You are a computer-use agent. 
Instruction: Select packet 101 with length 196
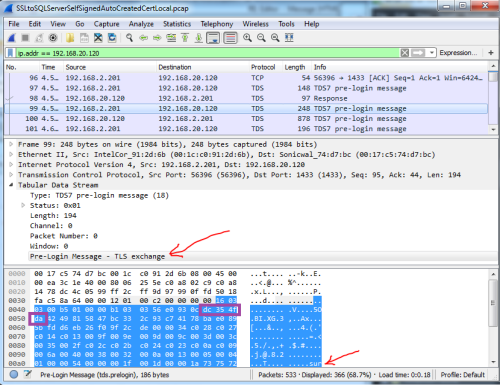[x=246, y=129]
